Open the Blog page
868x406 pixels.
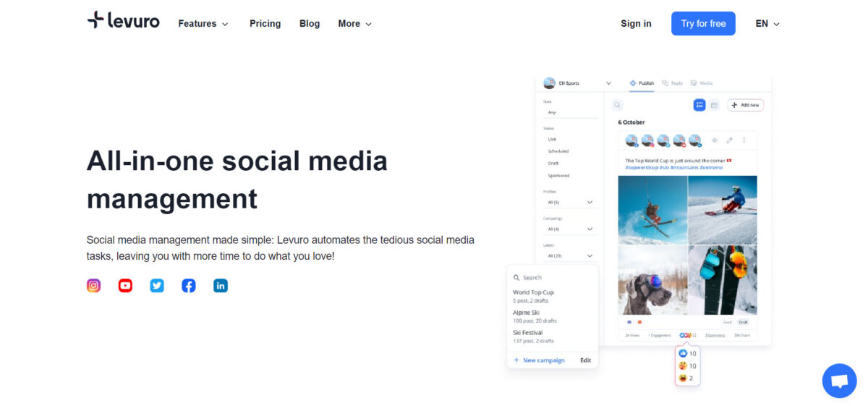pos(310,23)
